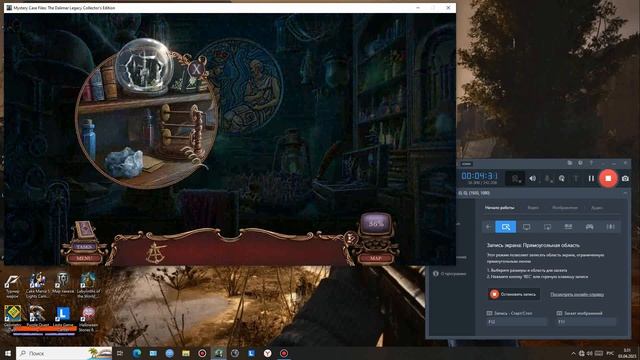Open Halloween Stories desktop shortcut
640x360 pixels.
(x=88, y=319)
